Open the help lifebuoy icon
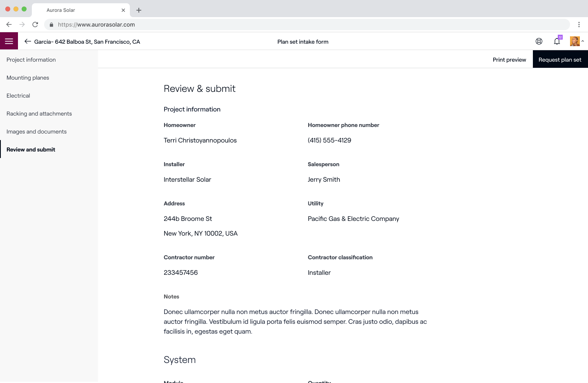Screen dimensions: 588x383 tap(539, 41)
